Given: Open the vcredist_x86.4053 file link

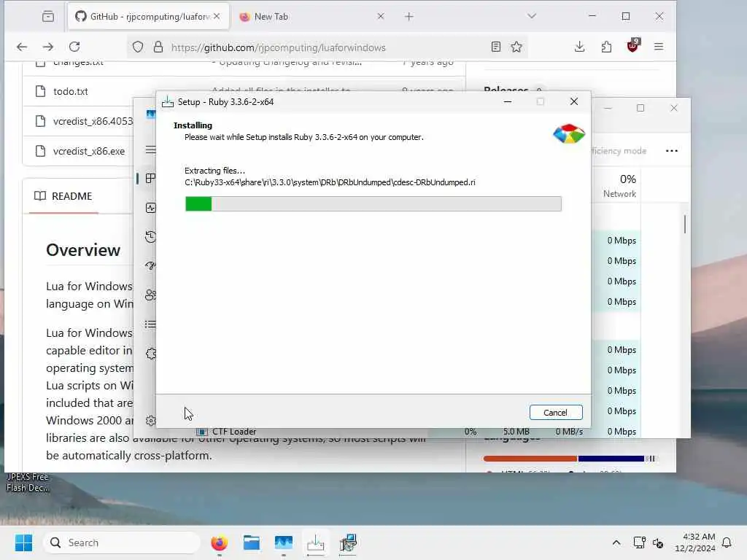Looking at the screenshot, I should (93, 122).
